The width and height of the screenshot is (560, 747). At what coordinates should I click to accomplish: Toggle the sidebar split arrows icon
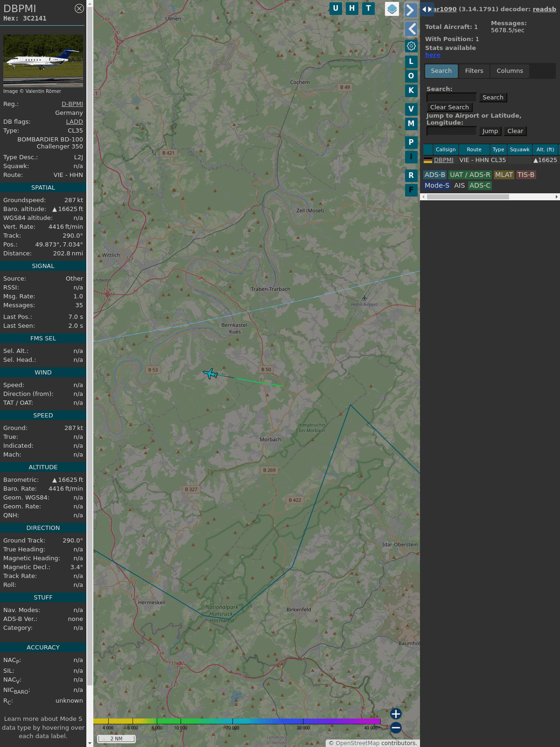click(x=427, y=9)
